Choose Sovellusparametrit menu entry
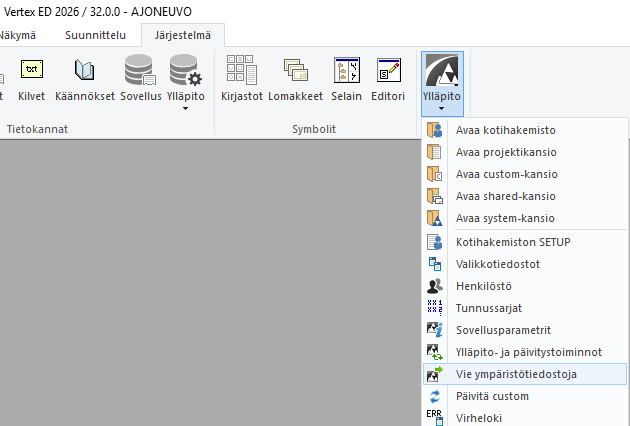The height and width of the screenshot is (426, 630). (x=525, y=330)
